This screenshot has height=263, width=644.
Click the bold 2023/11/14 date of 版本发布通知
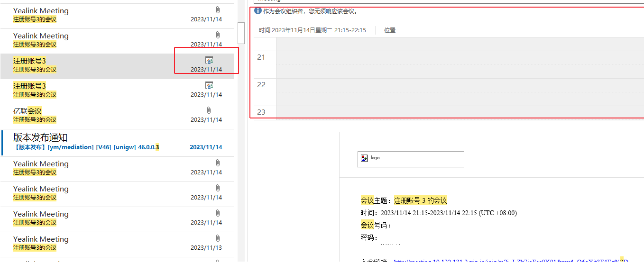pos(206,147)
